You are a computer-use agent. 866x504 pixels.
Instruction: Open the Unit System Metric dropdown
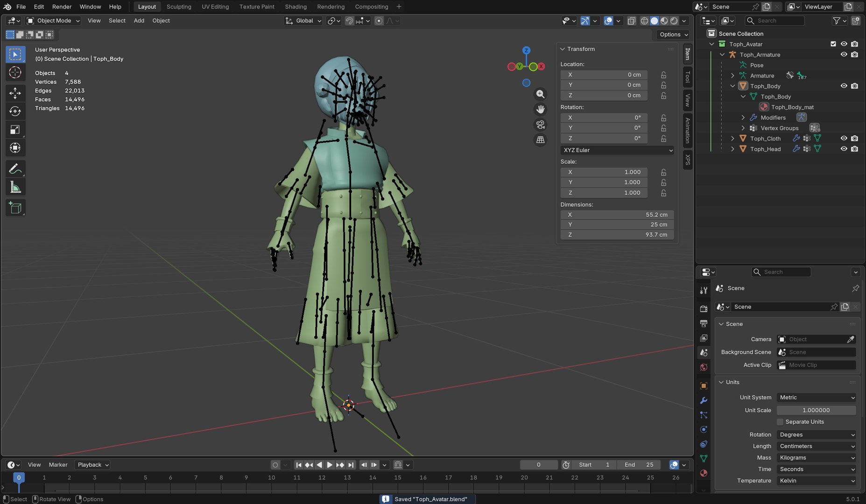[x=817, y=398]
